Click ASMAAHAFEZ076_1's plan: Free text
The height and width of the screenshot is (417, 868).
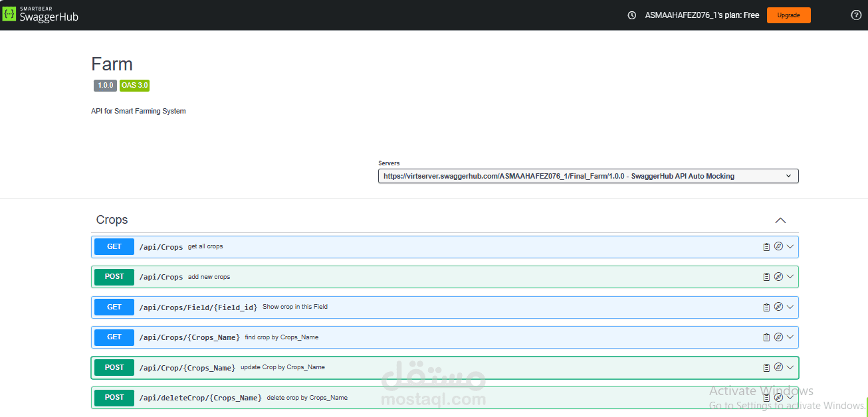pos(703,15)
